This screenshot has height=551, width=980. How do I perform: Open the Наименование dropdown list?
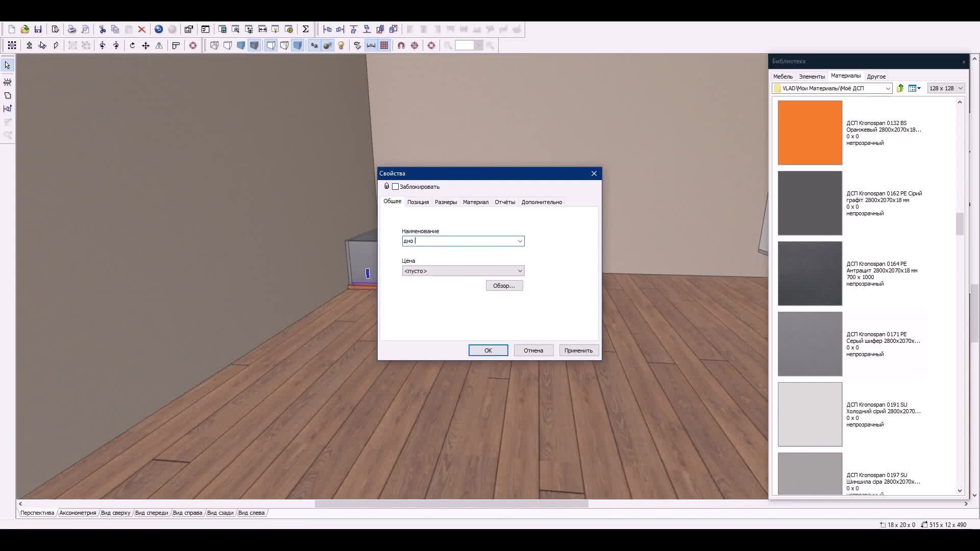[520, 241]
